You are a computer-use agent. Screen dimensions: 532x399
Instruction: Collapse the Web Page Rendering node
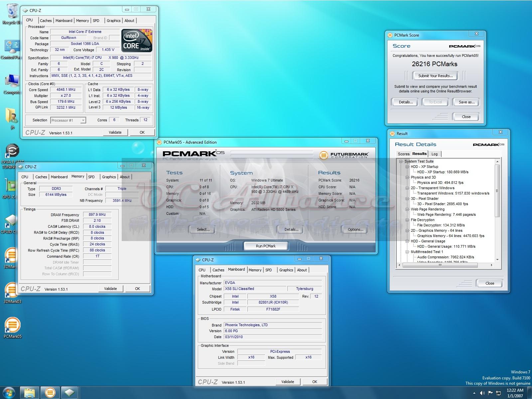(407, 209)
